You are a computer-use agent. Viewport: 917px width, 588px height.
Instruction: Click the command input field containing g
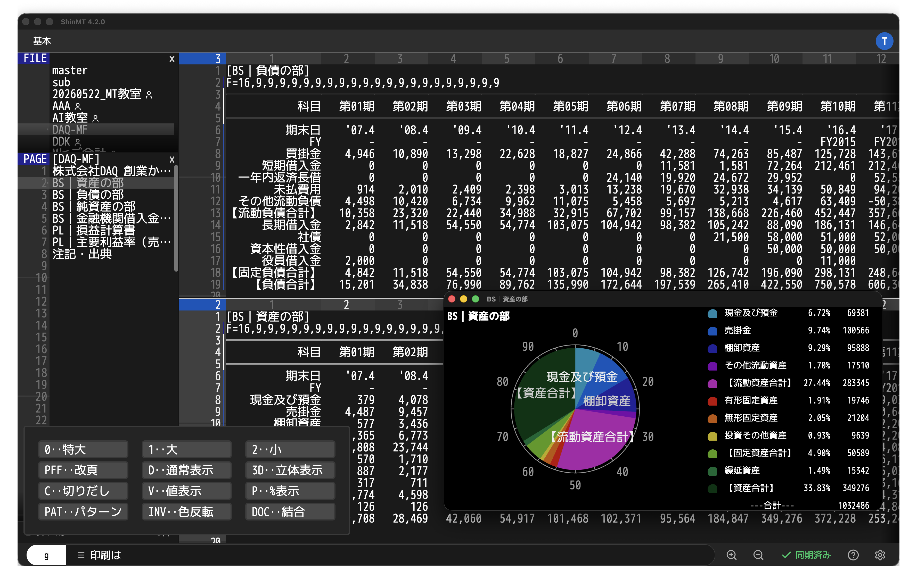tap(46, 555)
